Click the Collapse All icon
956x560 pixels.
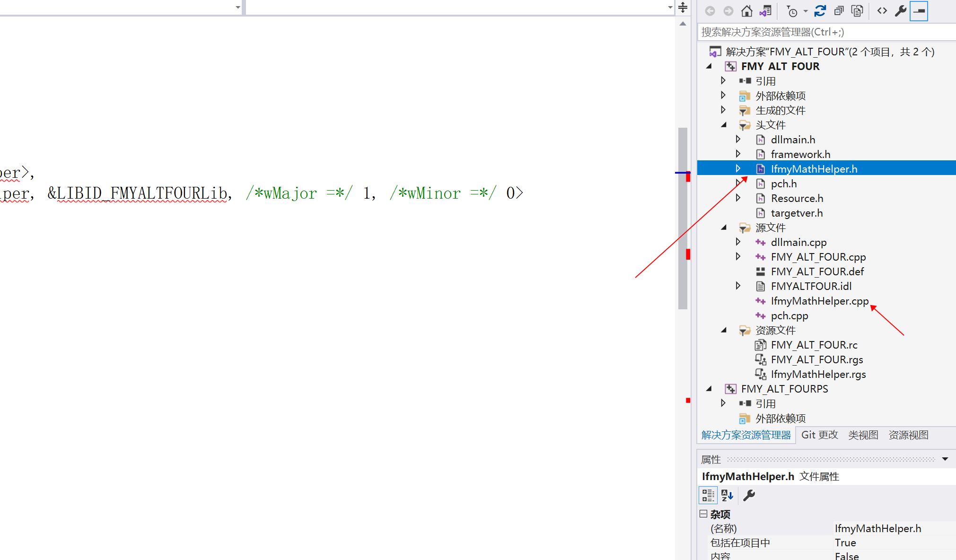click(x=839, y=11)
